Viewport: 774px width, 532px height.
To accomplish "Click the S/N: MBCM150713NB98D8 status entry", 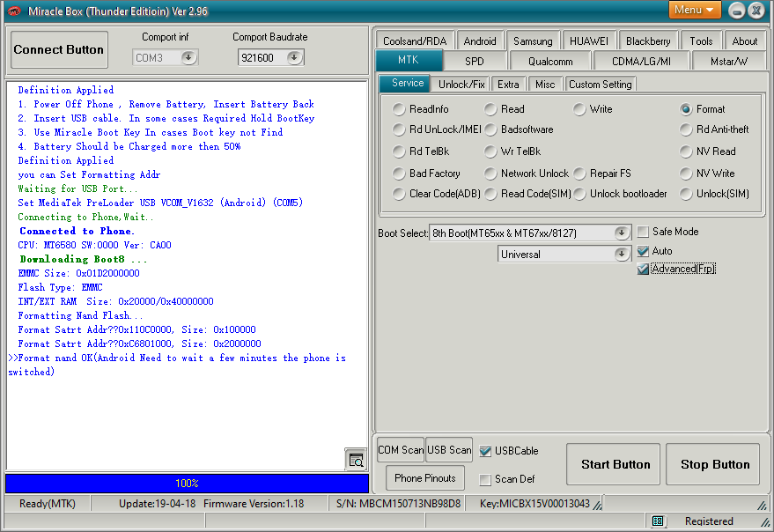I will tap(398, 503).
